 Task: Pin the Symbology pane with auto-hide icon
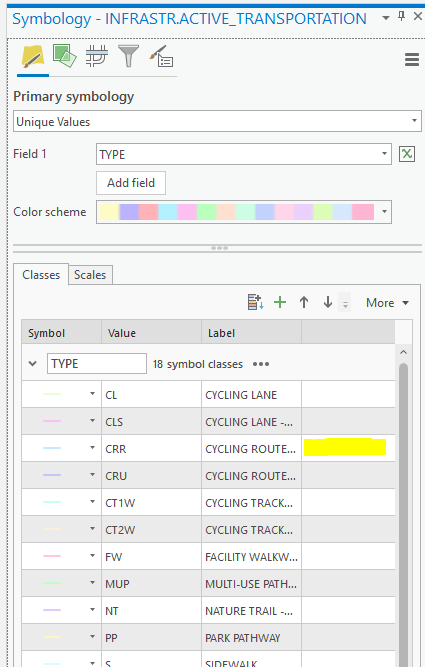coord(401,17)
